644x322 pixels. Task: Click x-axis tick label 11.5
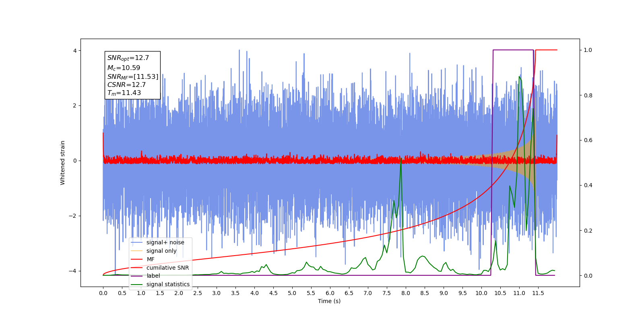[x=538, y=293]
